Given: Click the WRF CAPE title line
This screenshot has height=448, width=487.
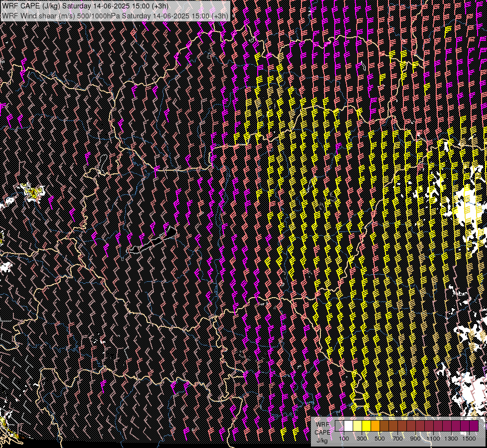Looking at the screenshot, I should pyautogui.click(x=85, y=6).
